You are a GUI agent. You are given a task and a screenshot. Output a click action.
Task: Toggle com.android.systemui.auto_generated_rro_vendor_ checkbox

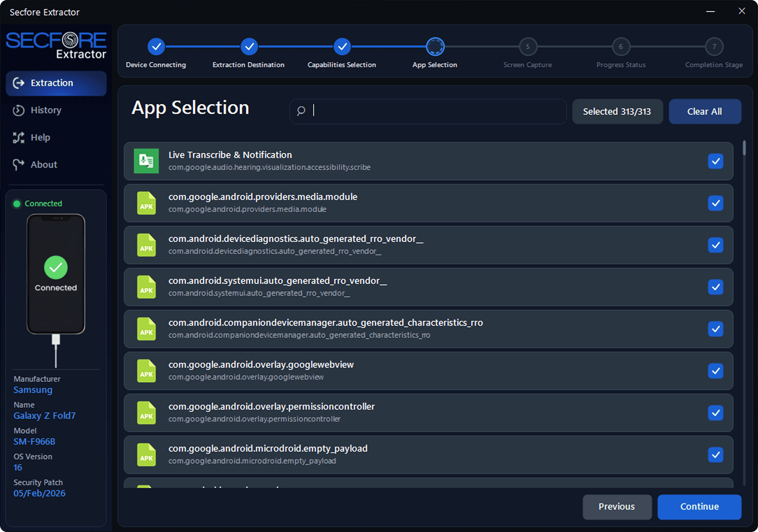(715, 287)
